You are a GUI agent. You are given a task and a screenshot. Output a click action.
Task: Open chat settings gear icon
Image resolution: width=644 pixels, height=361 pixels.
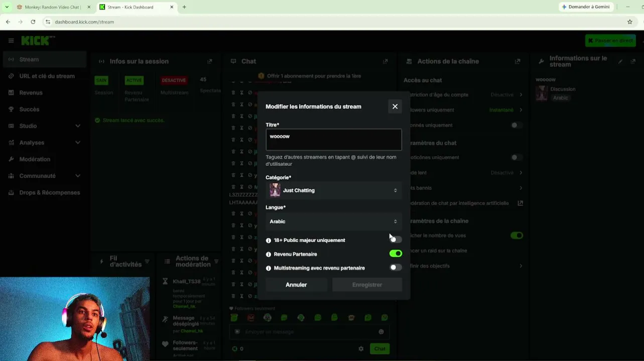click(x=361, y=348)
